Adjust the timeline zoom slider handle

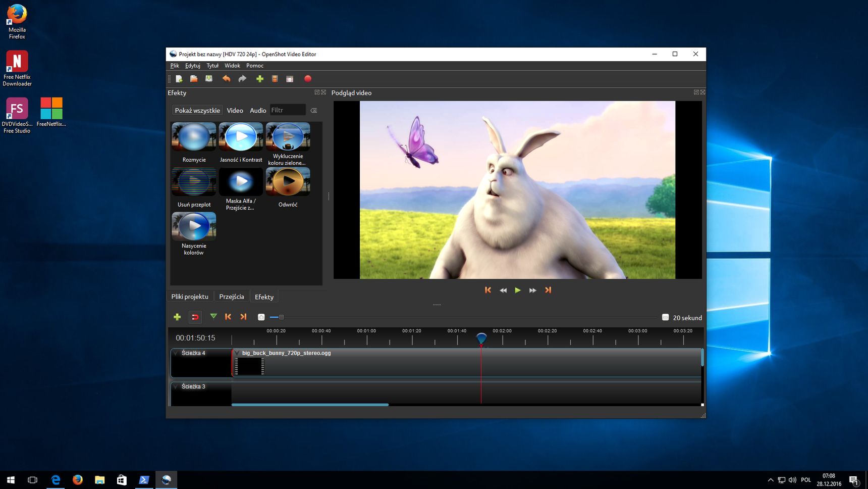coord(282,317)
